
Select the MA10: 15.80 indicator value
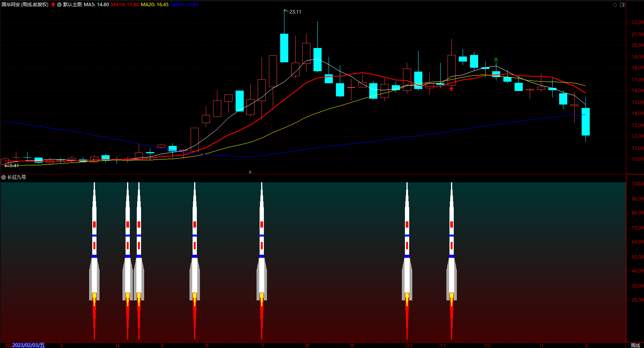coord(125,5)
